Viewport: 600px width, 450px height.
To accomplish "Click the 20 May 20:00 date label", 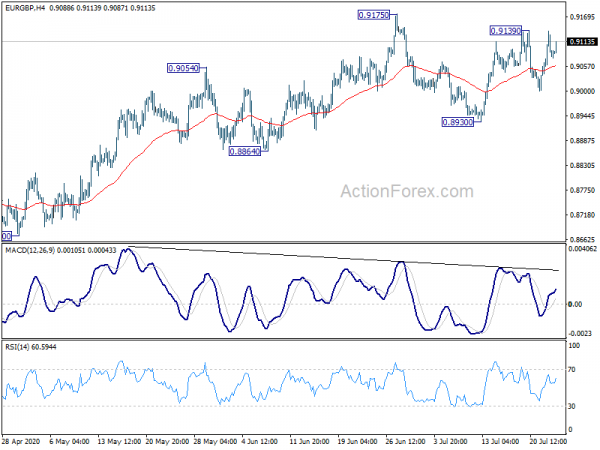I will point(168,442).
